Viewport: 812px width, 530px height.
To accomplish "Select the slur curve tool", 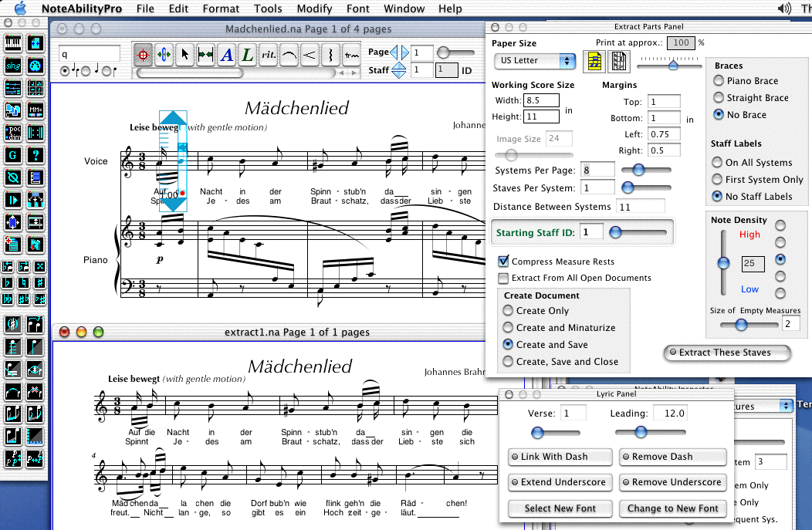I will coord(289,54).
